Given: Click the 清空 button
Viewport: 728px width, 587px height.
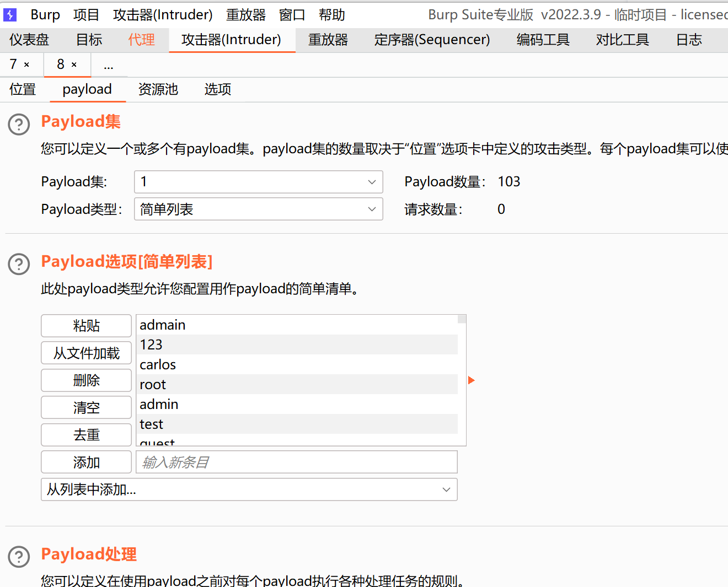Looking at the screenshot, I should point(86,408).
